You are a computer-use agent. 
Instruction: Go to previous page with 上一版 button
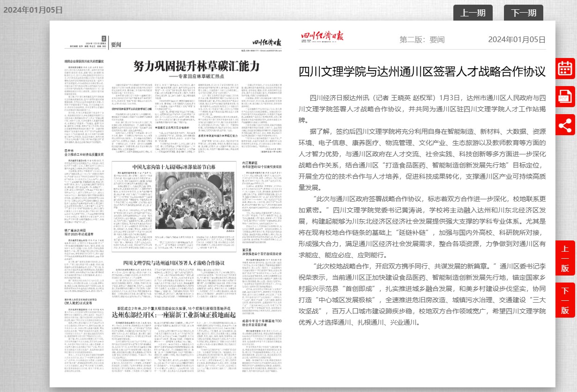(x=565, y=259)
